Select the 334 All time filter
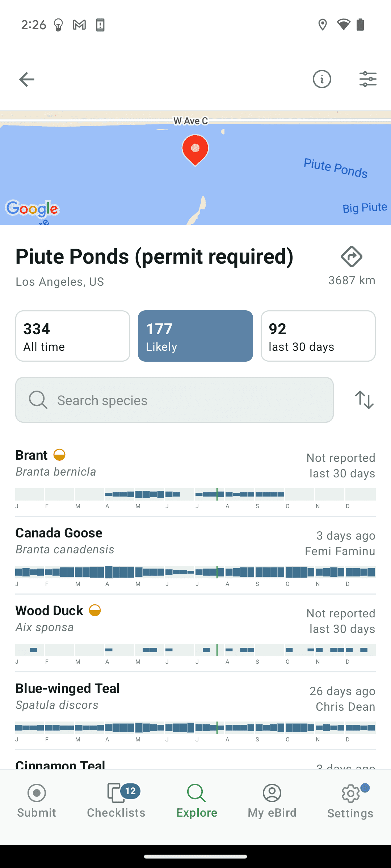This screenshot has height=868, width=391. (x=73, y=336)
